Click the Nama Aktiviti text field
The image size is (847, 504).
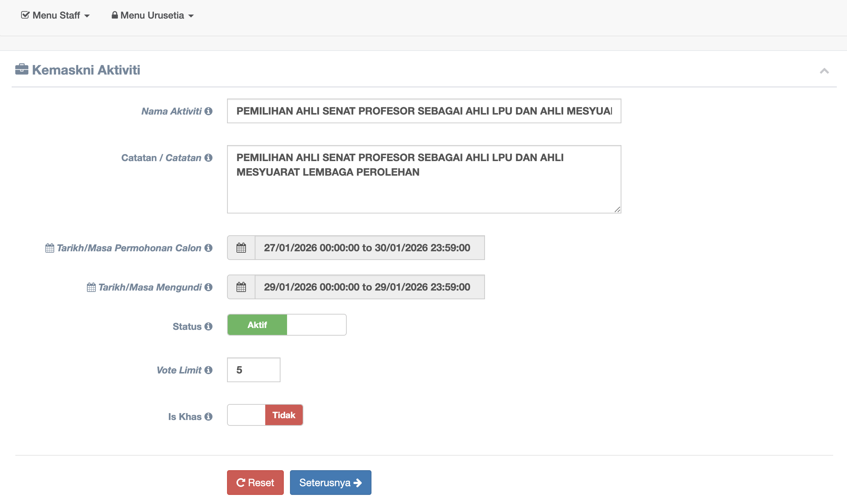pos(424,111)
